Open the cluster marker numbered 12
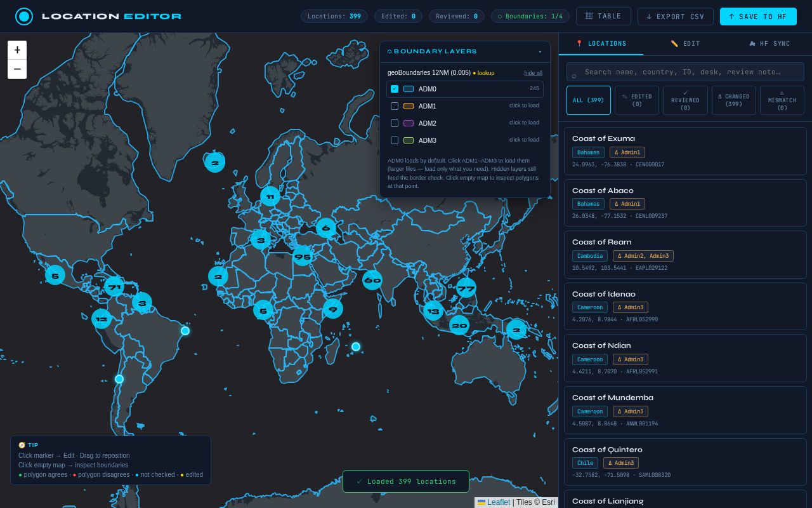 101,319
